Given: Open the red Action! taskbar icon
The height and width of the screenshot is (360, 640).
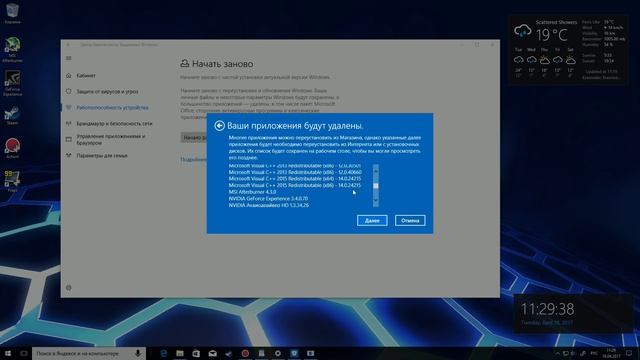Looking at the screenshot, I should [245, 353].
